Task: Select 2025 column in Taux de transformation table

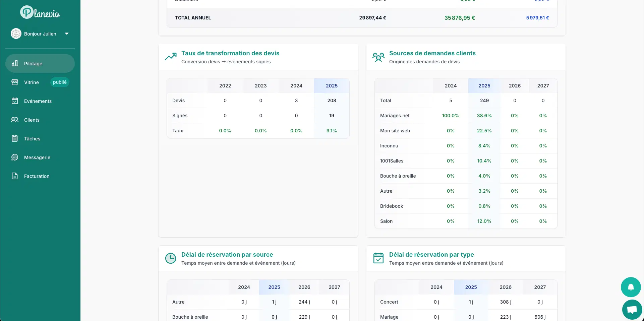Action: point(332,86)
